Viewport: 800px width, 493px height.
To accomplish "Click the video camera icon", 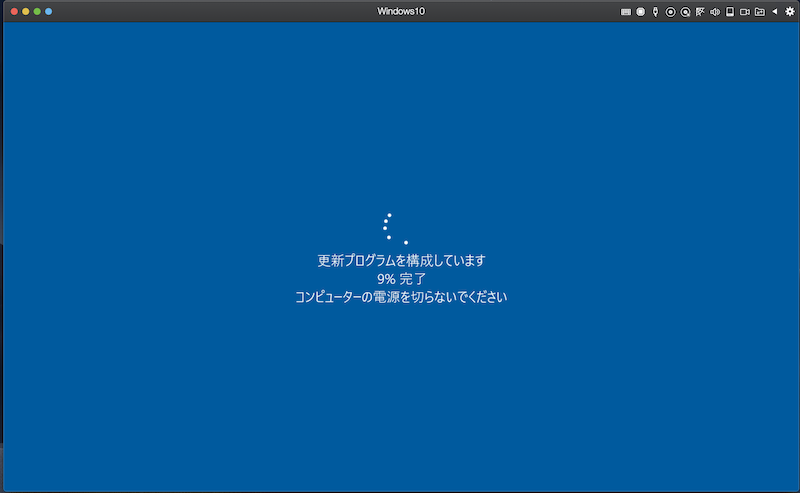I will 745,11.
